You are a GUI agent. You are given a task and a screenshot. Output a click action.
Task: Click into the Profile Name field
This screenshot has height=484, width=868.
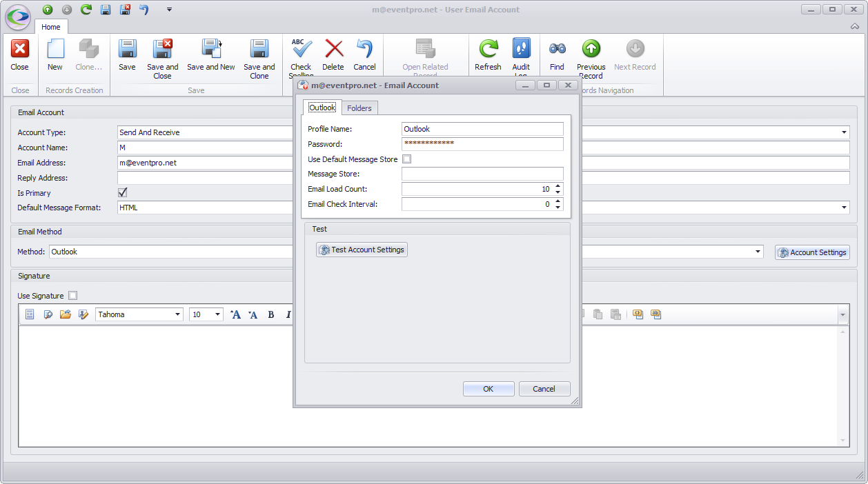(482, 129)
